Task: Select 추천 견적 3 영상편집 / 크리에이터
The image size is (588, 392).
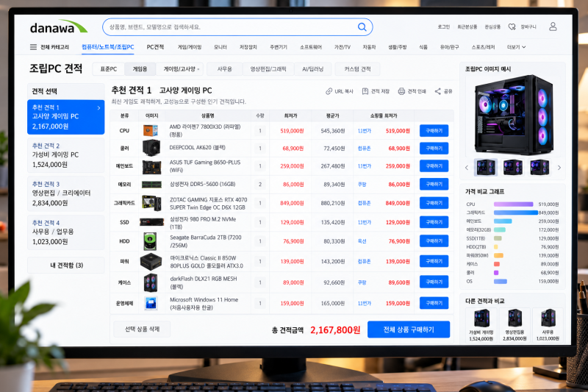Action: 66,193
